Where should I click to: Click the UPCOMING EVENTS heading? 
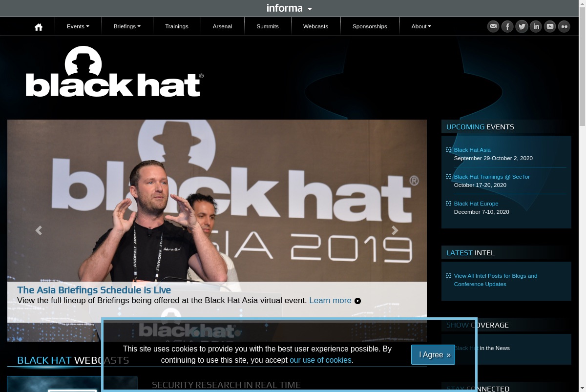click(x=480, y=127)
